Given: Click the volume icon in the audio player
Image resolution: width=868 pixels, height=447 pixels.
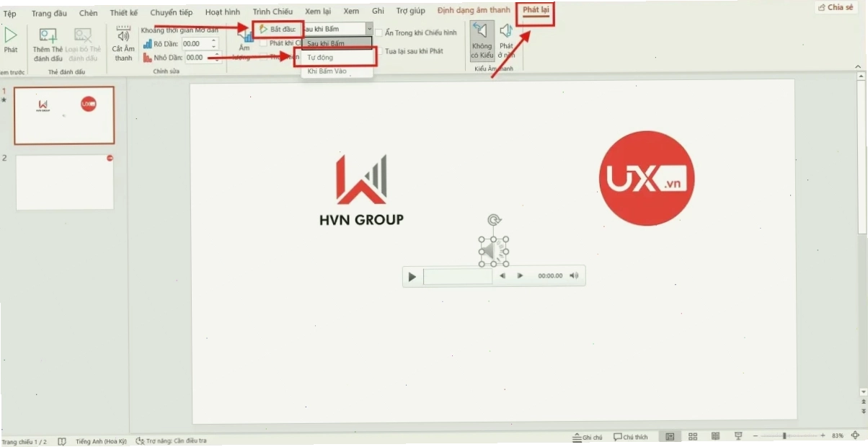Looking at the screenshot, I should [x=574, y=275].
